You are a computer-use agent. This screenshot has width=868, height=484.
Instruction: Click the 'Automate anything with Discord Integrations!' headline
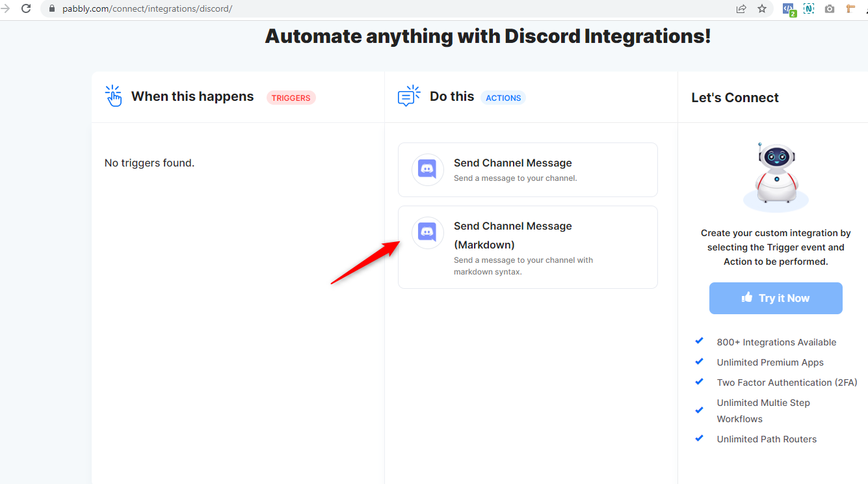[488, 36]
